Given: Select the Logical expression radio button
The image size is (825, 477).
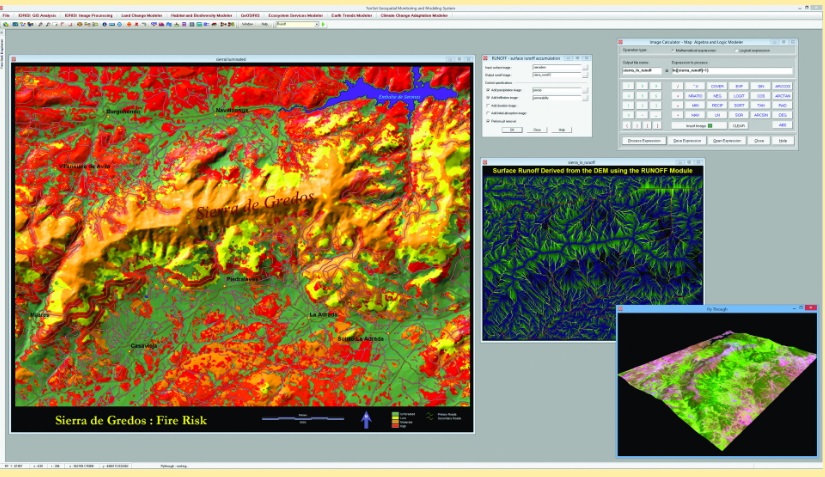Looking at the screenshot, I should click(x=735, y=50).
